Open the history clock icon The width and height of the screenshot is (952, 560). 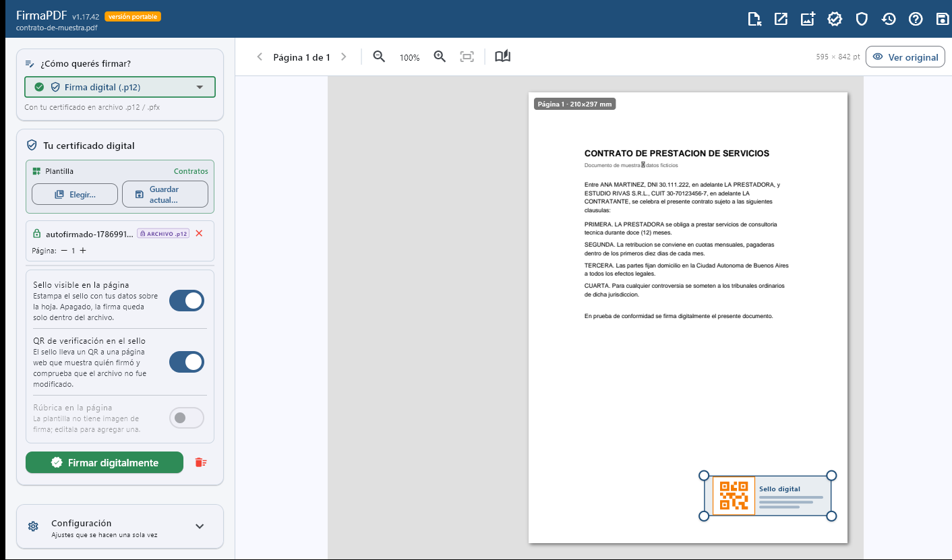pos(889,19)
